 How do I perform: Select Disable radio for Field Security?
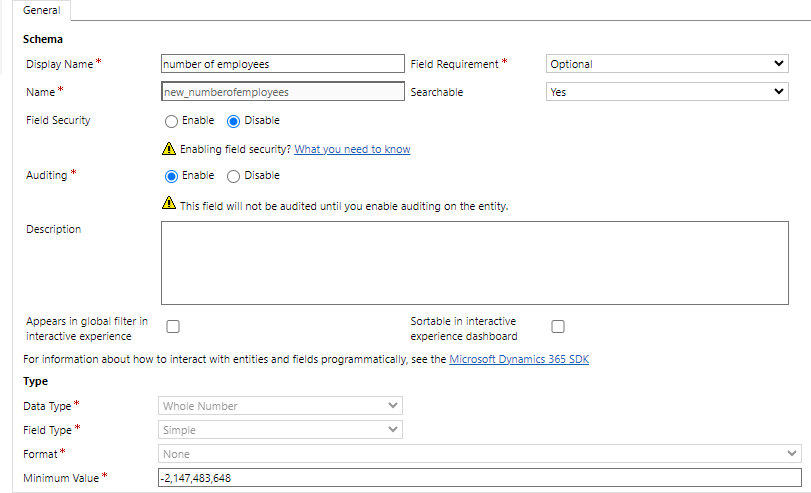point(233,121)
